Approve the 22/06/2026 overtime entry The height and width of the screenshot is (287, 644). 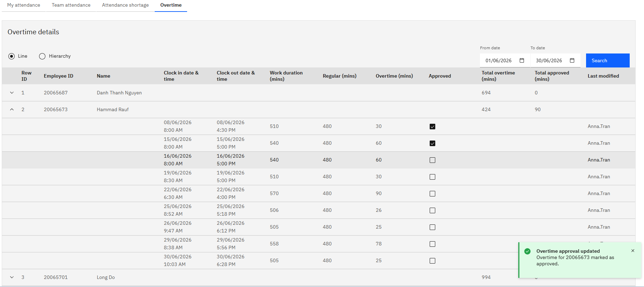click(x=432, y=194)
